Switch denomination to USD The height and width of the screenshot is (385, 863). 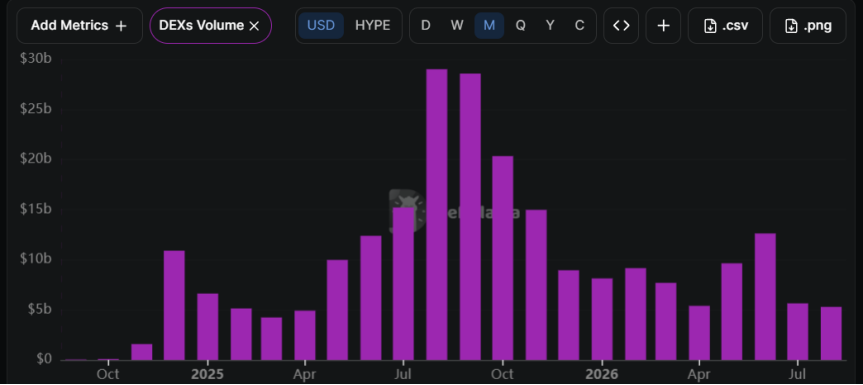tap(321, 25)
